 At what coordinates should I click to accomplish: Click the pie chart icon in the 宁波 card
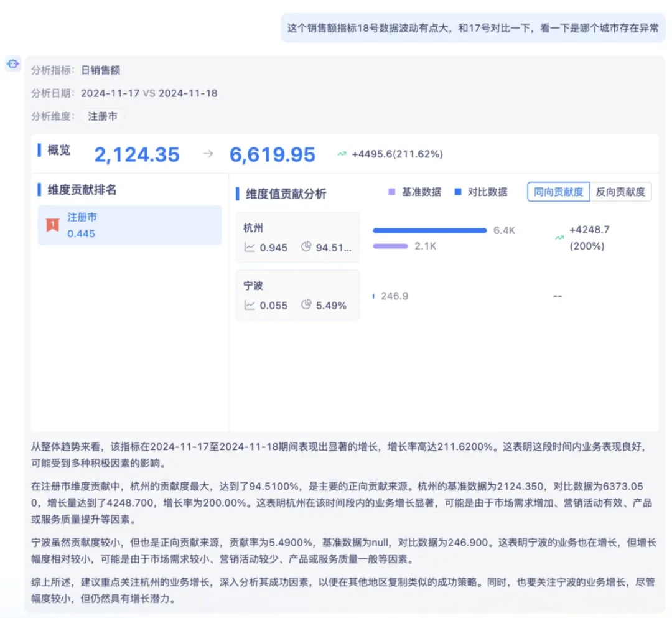coord(306,305)
